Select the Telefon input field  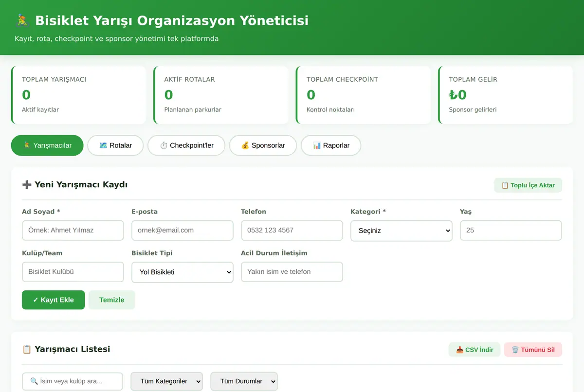point(292,230)
